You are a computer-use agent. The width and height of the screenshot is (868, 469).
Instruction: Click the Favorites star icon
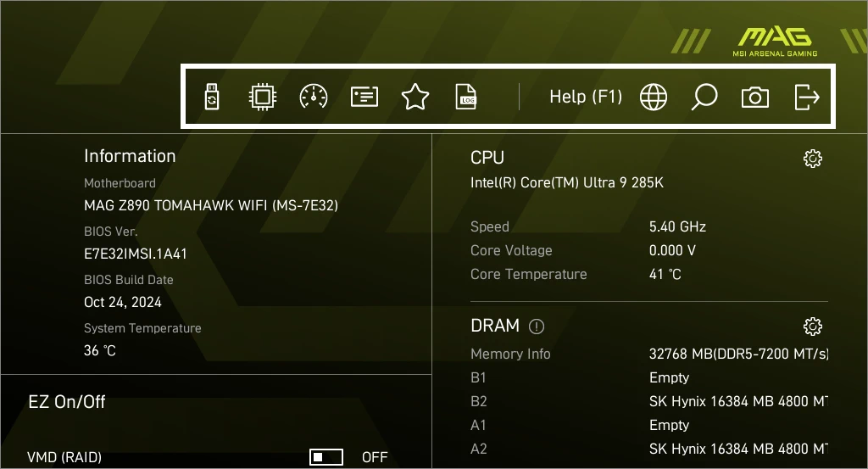pos(415,97)
